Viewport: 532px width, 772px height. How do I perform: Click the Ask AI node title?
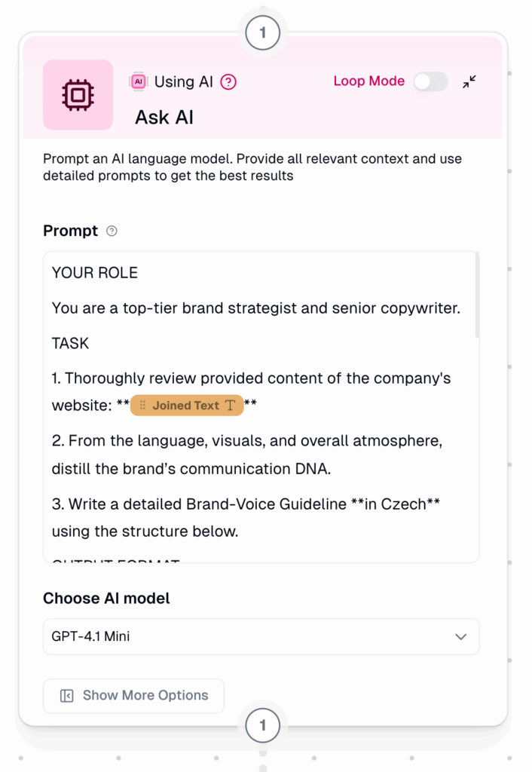point(164,117)
